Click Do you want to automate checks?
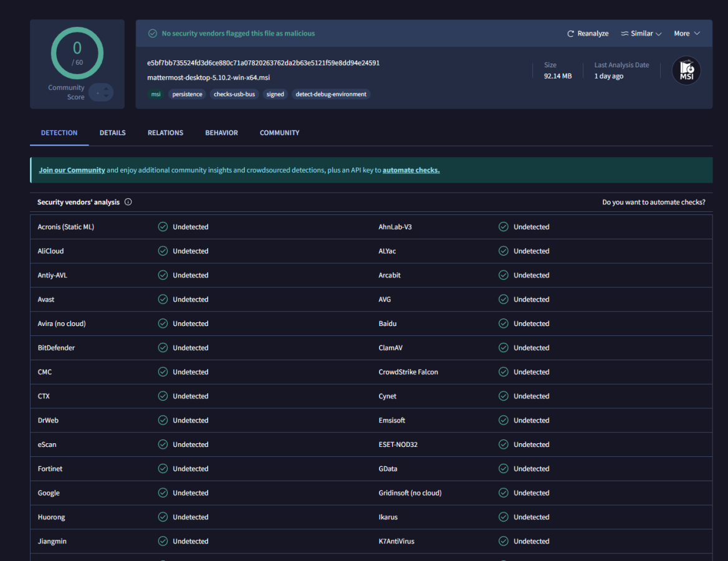Screen dimensions: 728x561 [654, 202]
